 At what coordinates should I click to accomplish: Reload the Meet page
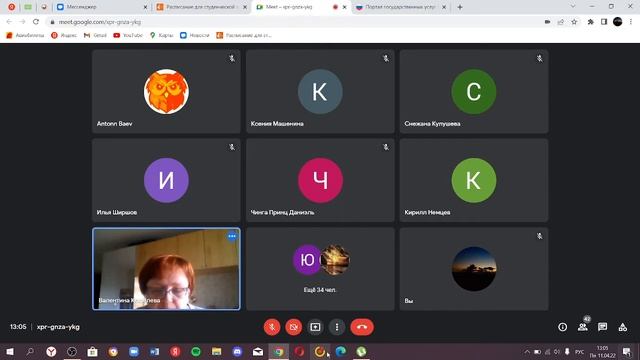36,22
